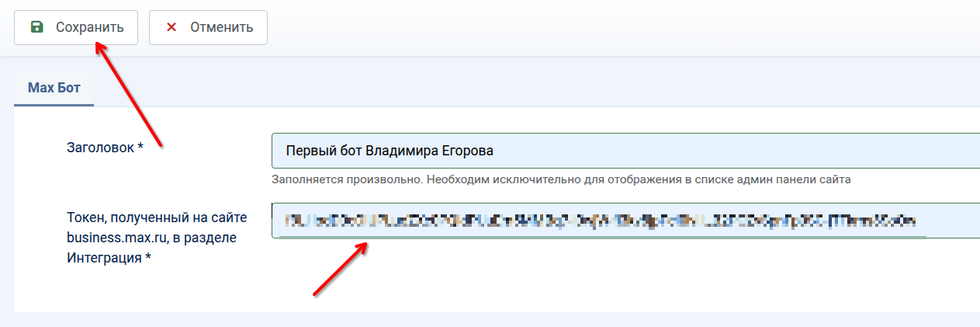The width and height of the screenshot is (980, 327).
Task: Click empty toolbar area right of Отменить
Action: pos(621,27)
